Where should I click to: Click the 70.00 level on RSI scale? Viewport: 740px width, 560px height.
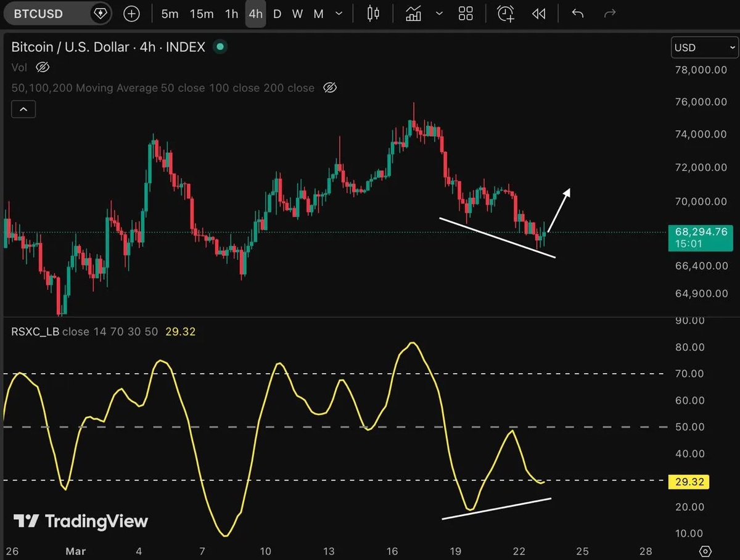(690, 374)
